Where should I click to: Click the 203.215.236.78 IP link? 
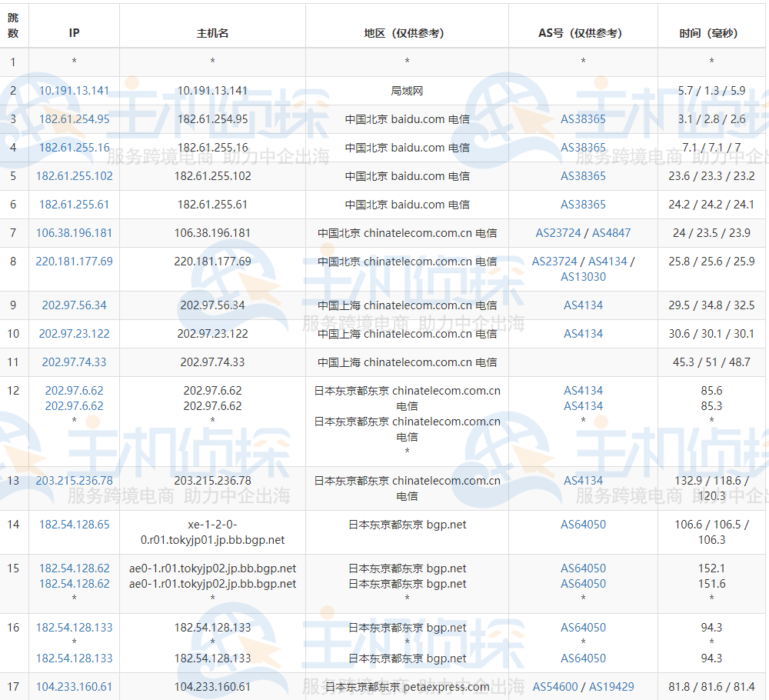coord(73,480)
